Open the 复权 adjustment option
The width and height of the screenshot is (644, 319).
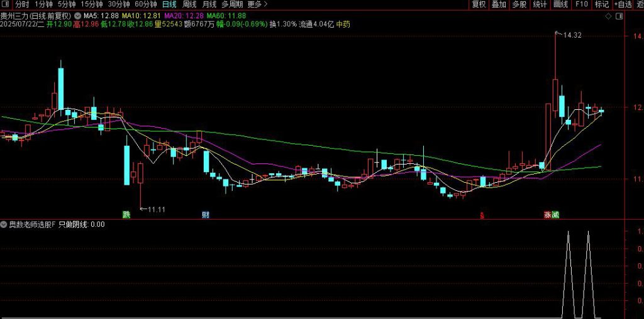tap(479, 4)
